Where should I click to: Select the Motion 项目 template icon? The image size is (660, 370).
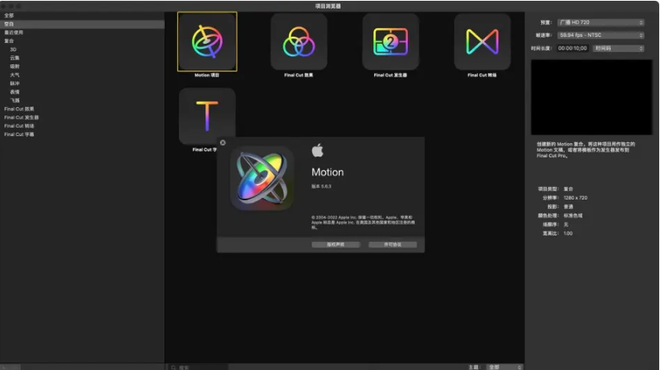207,42
